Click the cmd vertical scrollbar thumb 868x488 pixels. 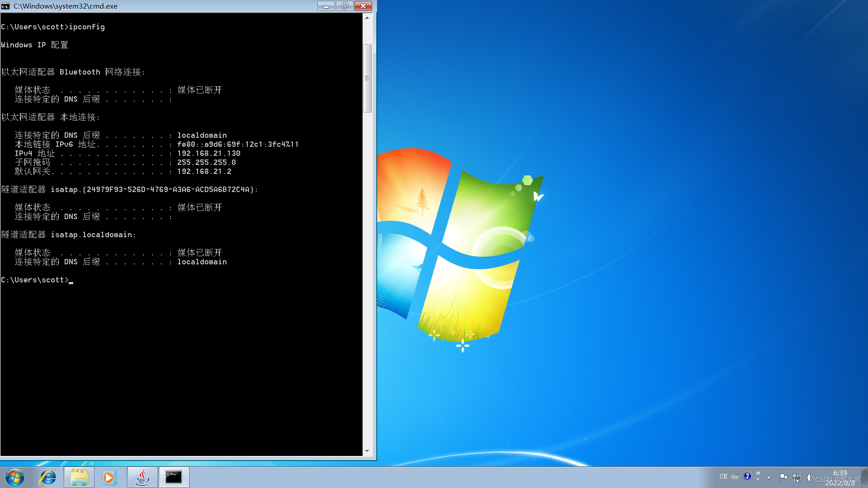[367, 78]
